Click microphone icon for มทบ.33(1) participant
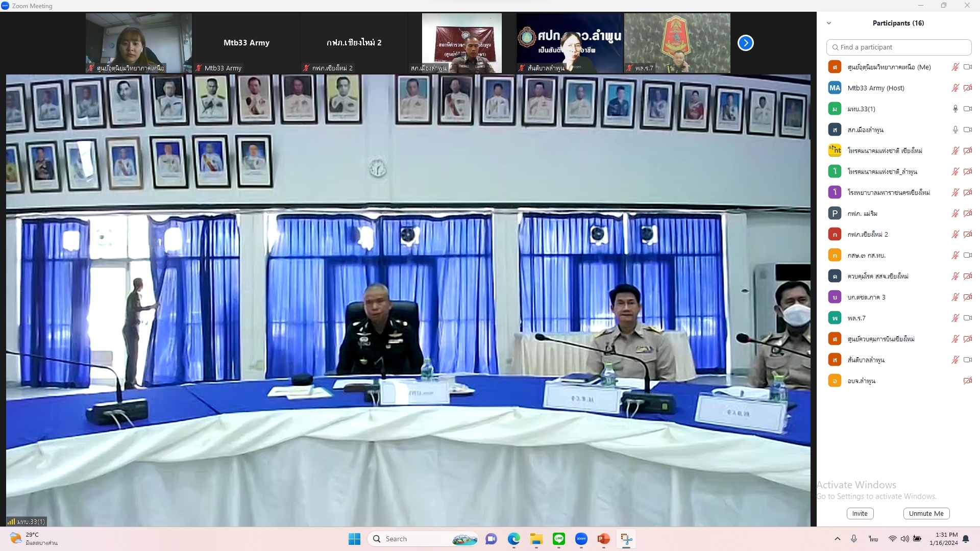 pos(955,109)
